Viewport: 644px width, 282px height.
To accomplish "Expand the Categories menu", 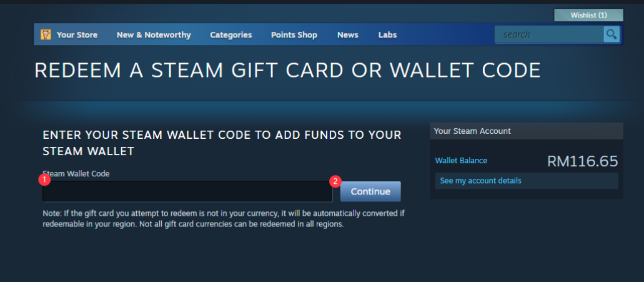I will (x=231, y=35).
